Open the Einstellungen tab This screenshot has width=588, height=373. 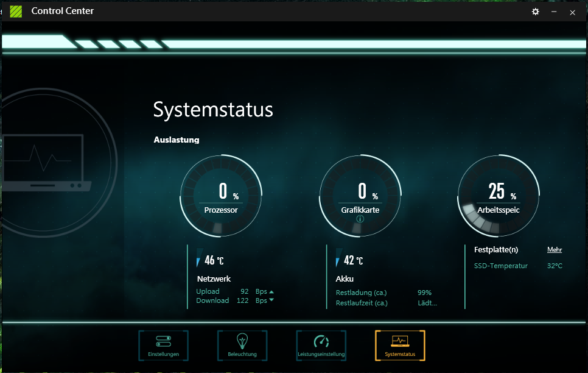coord(163,346)
